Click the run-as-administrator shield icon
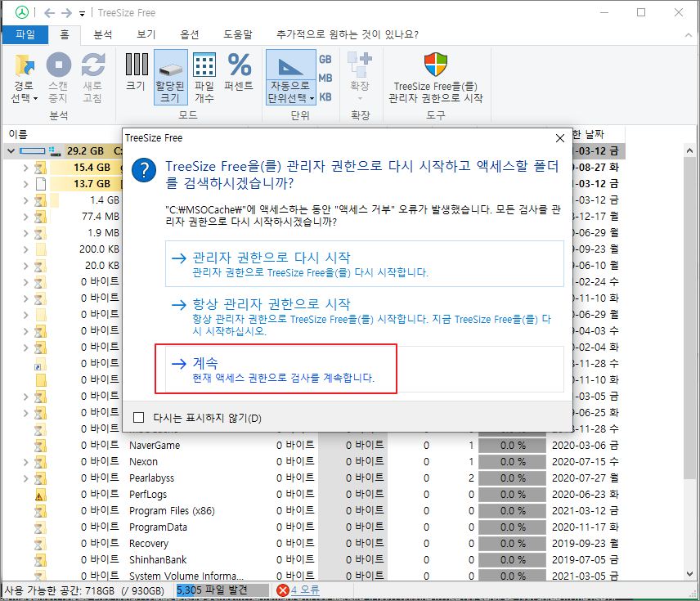 [x=435, y=65]
